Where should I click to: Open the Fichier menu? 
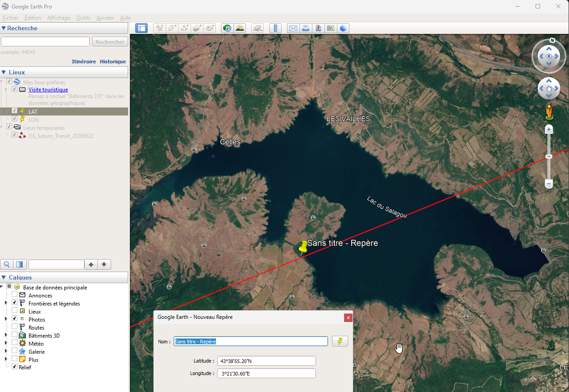click(x=11, y=18)
